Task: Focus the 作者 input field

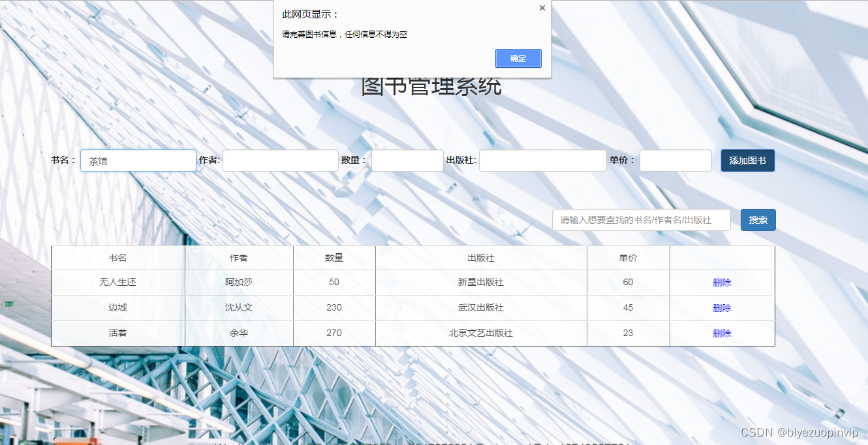Action: coord(281,161)
